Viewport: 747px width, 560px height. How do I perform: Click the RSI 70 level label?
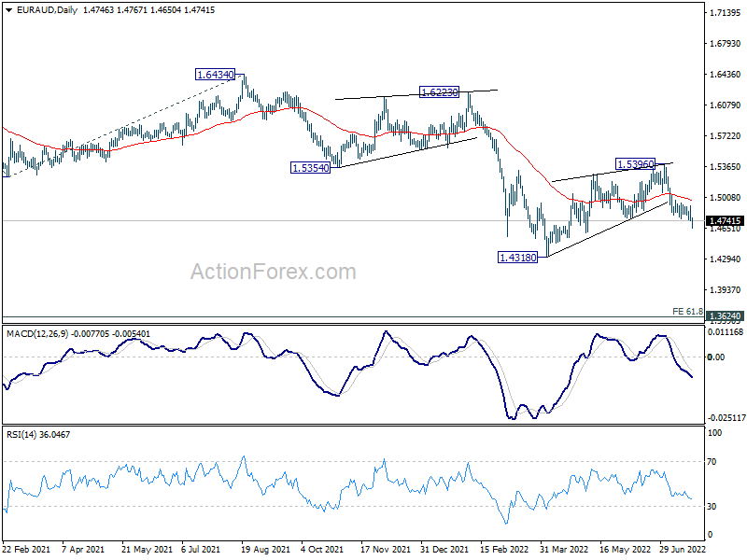point(712,461)
